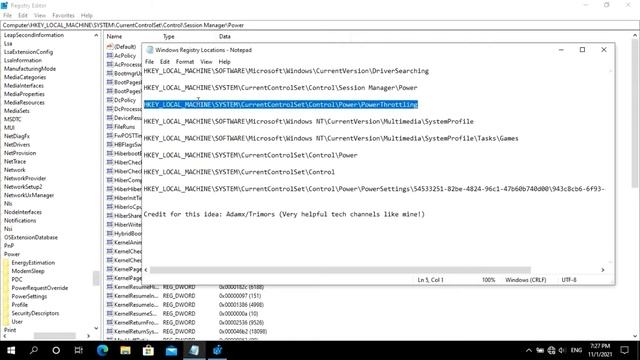Screen dimensions: 640x360
Task: Select SecurityDescriptors subkey
Action: [35, 313]
